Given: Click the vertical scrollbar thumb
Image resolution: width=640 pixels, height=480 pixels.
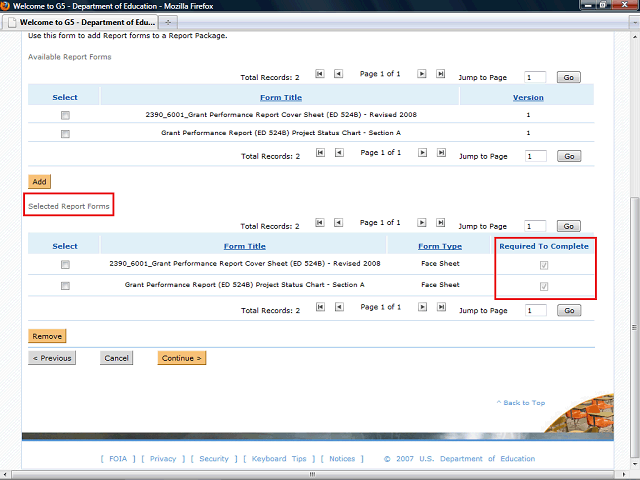Looking at the screenshot, I should [x=634, y=327].
